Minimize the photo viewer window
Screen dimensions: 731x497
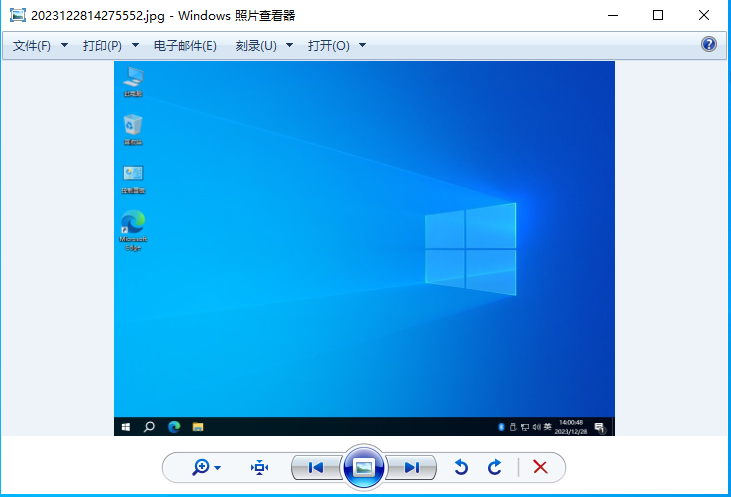[613, 15]
